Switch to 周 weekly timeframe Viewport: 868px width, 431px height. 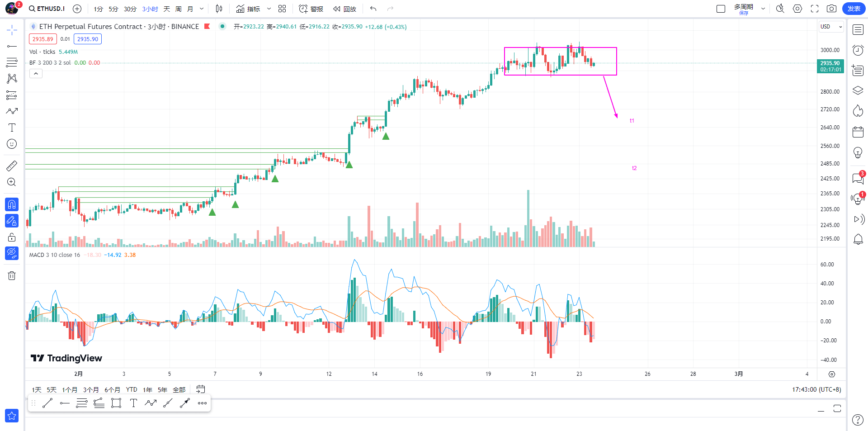(x=179, y=9)
